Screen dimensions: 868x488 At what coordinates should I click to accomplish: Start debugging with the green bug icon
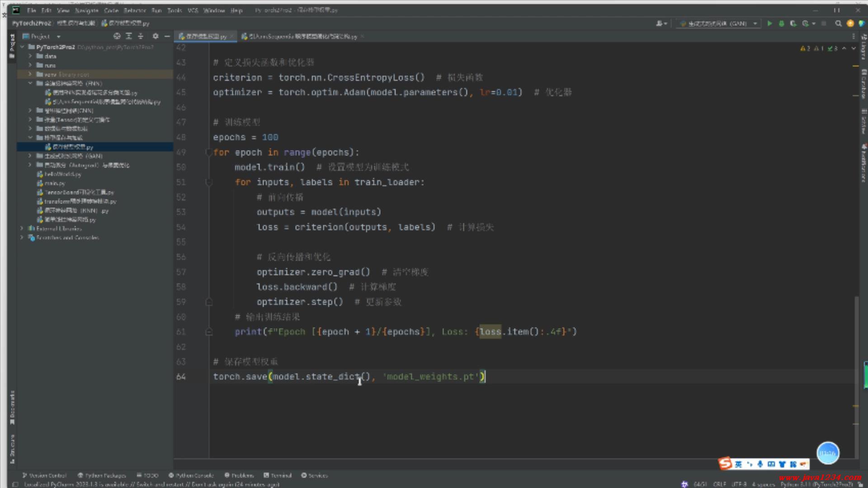pos(781,23)
